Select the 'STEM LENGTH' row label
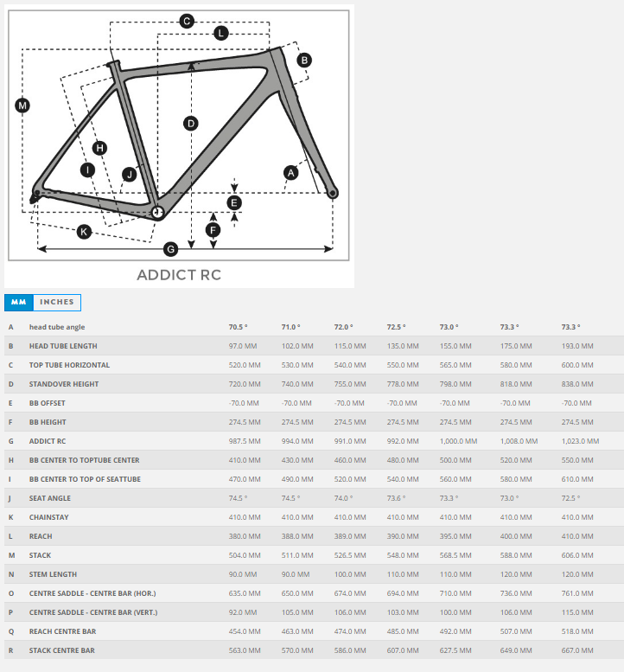 [x=53, y=574]
